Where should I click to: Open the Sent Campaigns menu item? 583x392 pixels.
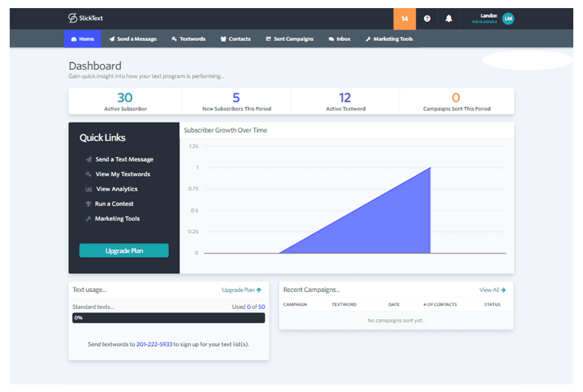290,39
